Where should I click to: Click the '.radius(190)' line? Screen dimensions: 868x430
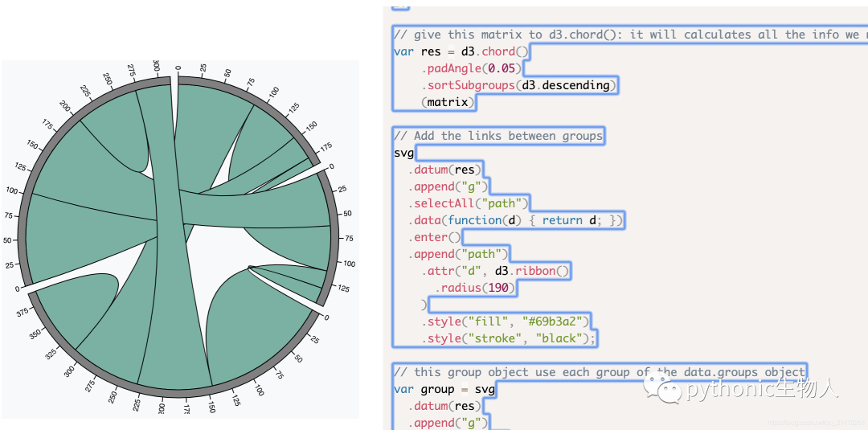(474, 288)
